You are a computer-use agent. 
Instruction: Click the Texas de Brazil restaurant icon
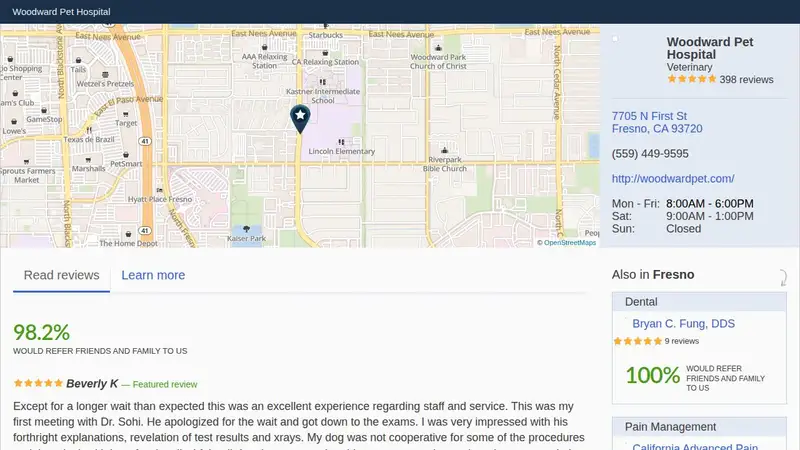[89, 131]
